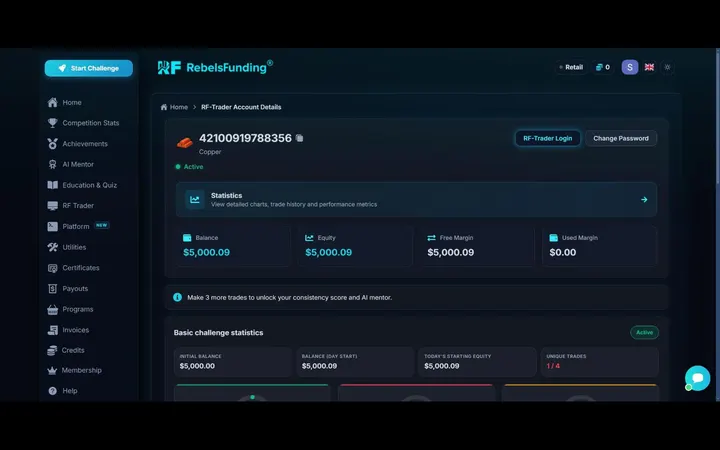
Task: Toggle theme with the sun icon
Action: tap(667, 67)
